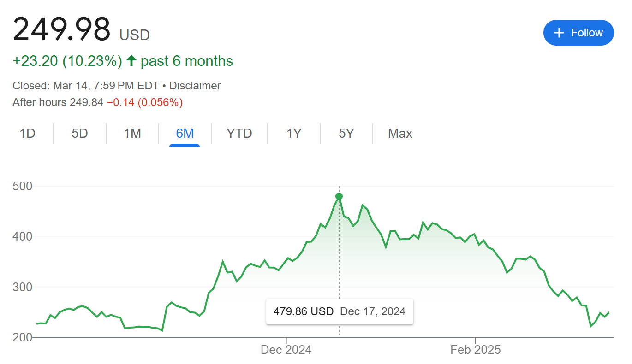Display the 5Y price history
632x364 pixels.
(346, 134)
